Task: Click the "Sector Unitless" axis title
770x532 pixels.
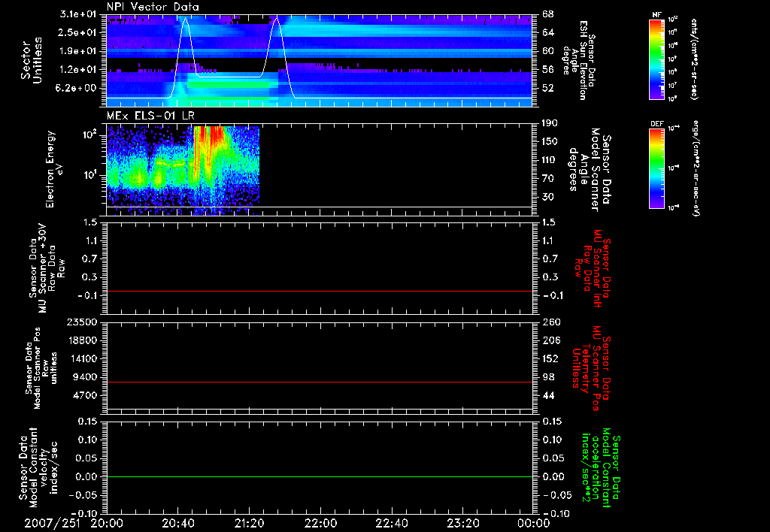Action: coord(32,60)
